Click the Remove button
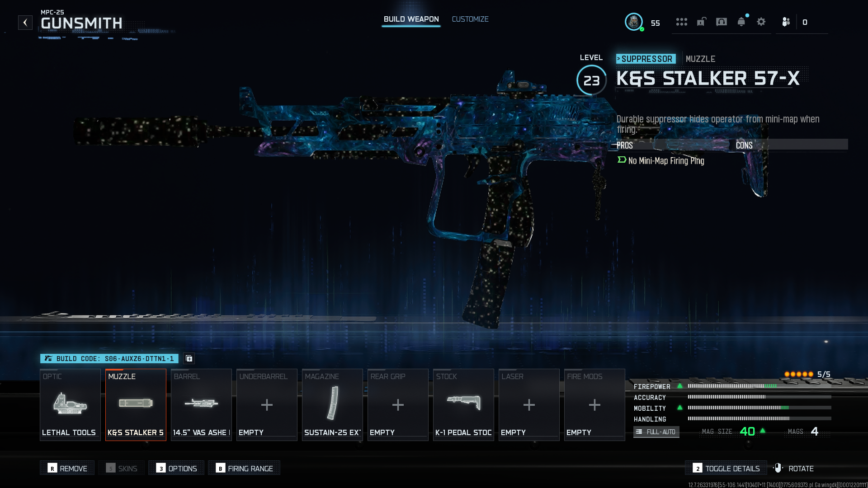This screenshot has width=868, height=488. coord(67,468)
